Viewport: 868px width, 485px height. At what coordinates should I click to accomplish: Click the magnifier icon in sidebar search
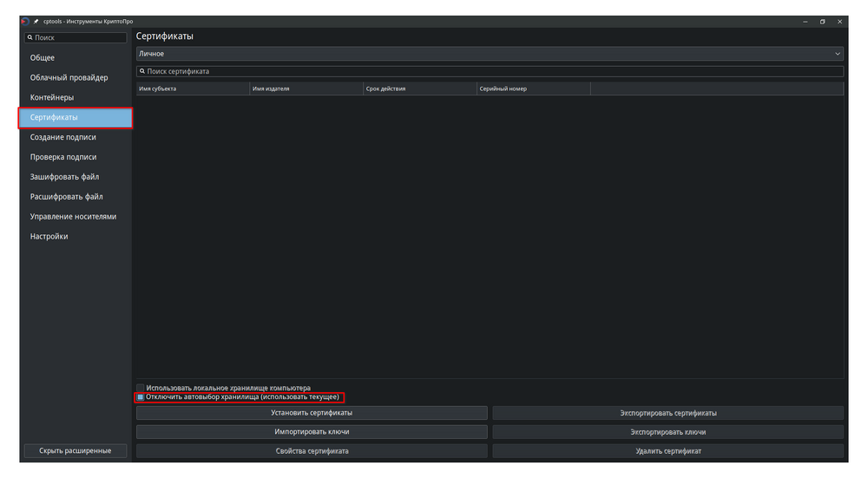30,38
